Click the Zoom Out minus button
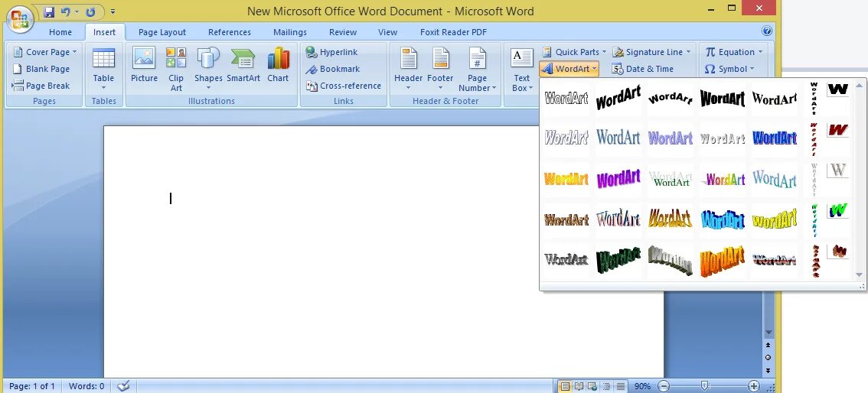 tap(664, 386)
